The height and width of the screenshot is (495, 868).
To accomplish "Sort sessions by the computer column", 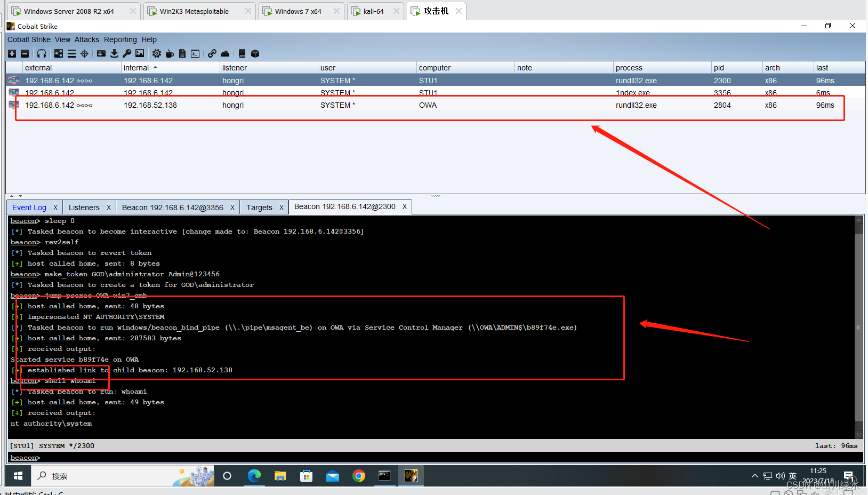I will coord(465,68).
